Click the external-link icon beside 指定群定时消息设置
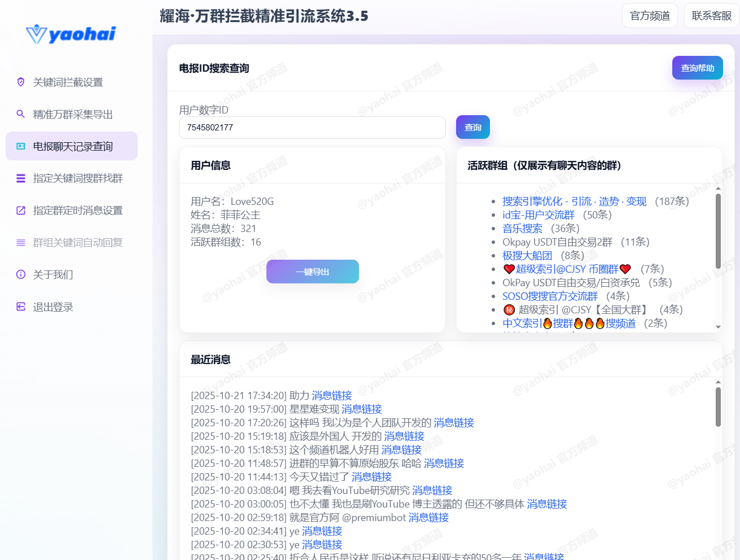Viewport: 740px width, 560px height. 21,211
